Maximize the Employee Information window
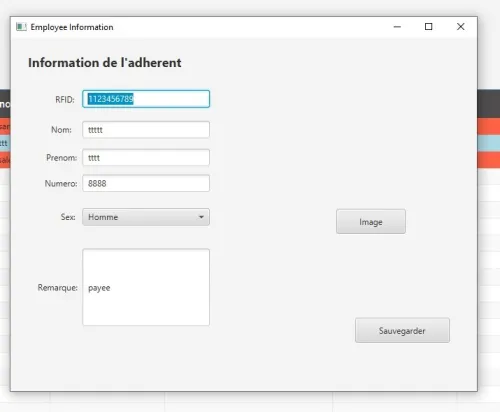Image resolution: width=500 pixels, height=412 pixels. [429, 27]
